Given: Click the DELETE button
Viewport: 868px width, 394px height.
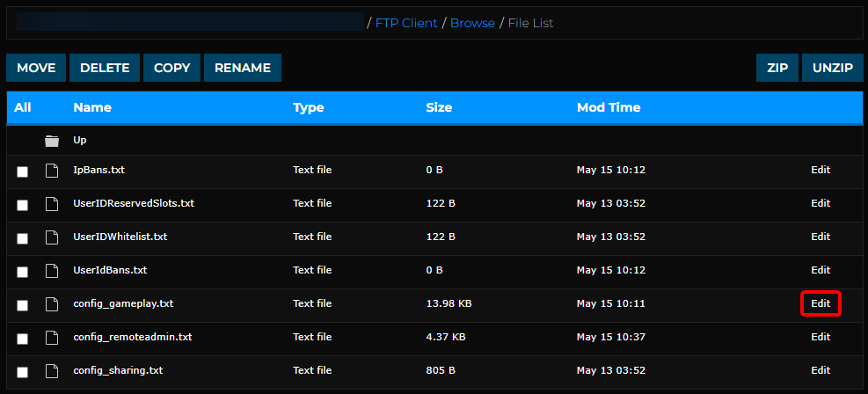Looking at the screenshot, I should tap(105, 68).
